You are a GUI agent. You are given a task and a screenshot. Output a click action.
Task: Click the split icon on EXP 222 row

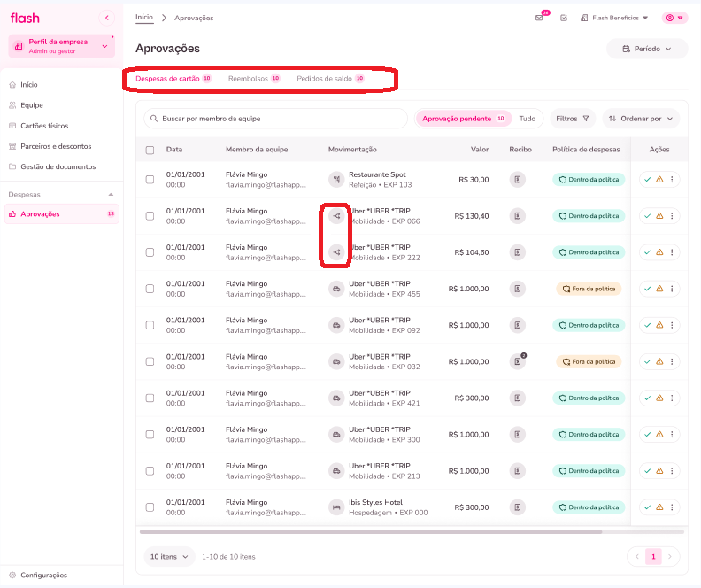(336, 252)
